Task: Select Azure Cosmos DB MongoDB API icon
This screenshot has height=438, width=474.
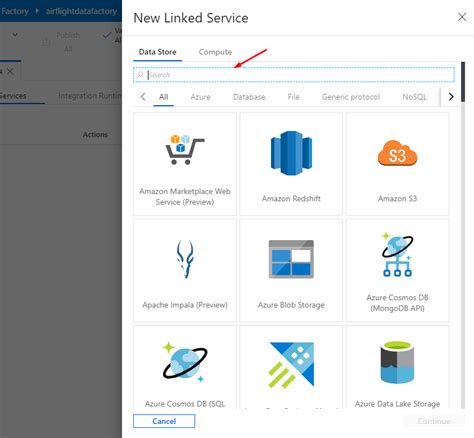Action: [397, 255]
